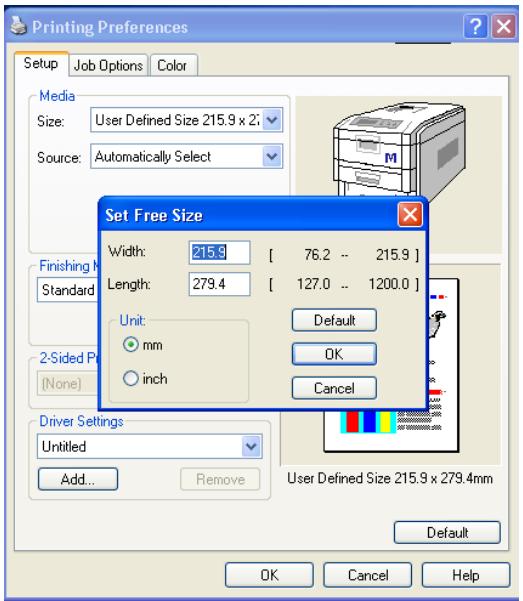Image resolution: width=523 pixels, height=601 pixels.
Task: Expand the Source dropdown list
Action: tap(272, 156)
